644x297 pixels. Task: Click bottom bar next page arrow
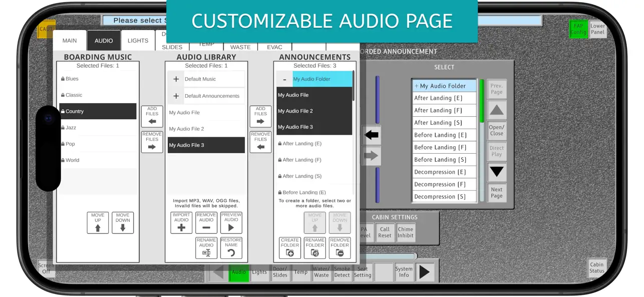(425, 272)
